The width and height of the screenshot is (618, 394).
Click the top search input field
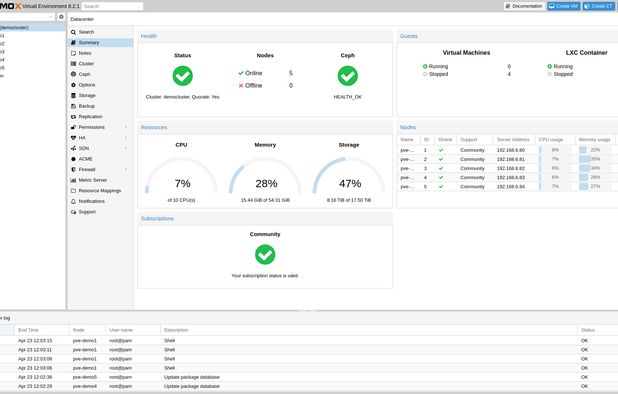pyautogui.click(x=112, y=6)
